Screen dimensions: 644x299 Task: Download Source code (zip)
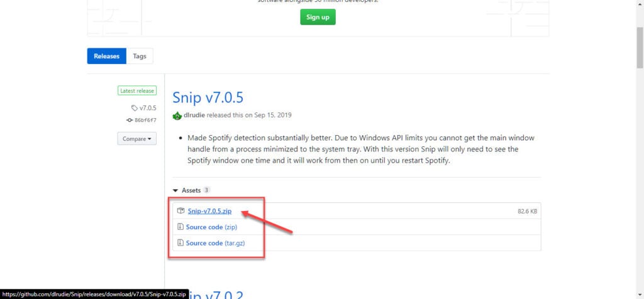point(211,227)
